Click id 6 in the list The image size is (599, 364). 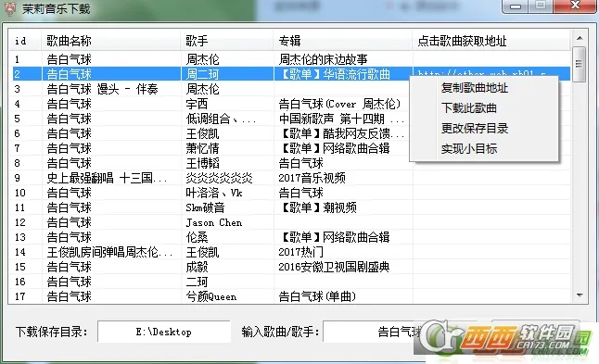point(18,133)
